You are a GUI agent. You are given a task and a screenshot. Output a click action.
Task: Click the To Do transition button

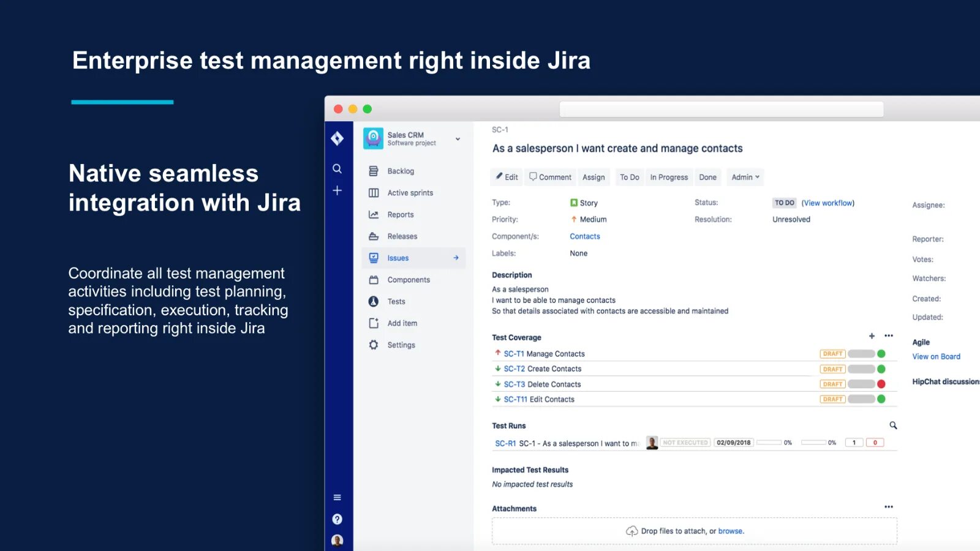tap(629, 178)
